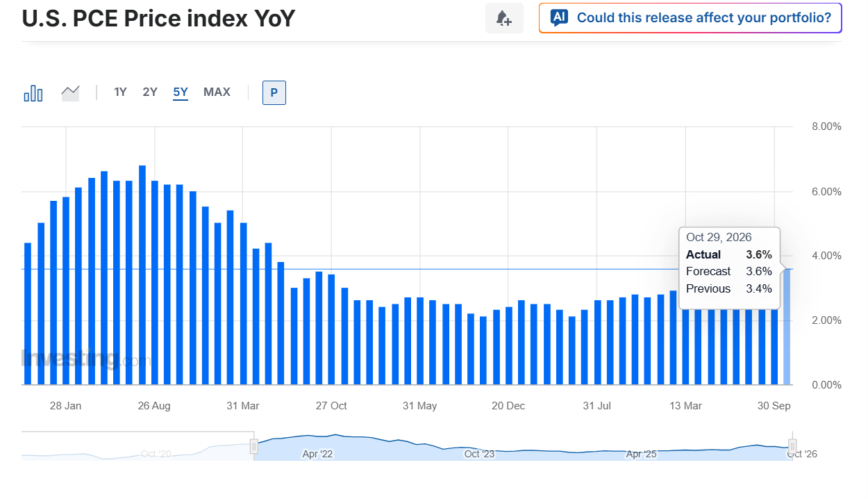Image resolution: width=868 pixels, height=499 pixels.
Task: Toggle the P indicator button
Action: point(274,92)
